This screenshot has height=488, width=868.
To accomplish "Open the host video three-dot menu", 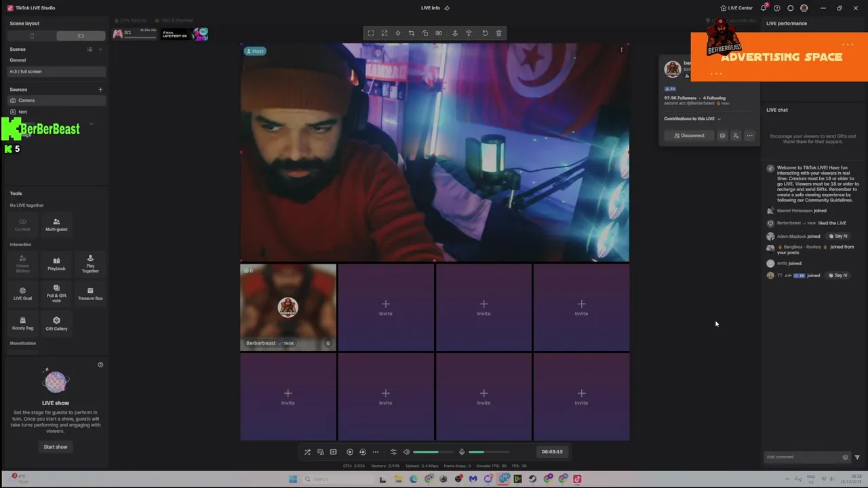I will pos(621,49).
